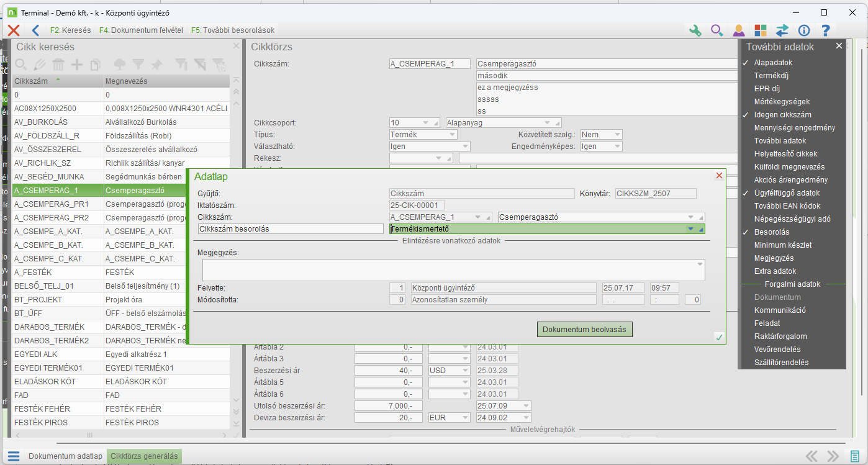Click the blue back arrow icon

[35, 30]
